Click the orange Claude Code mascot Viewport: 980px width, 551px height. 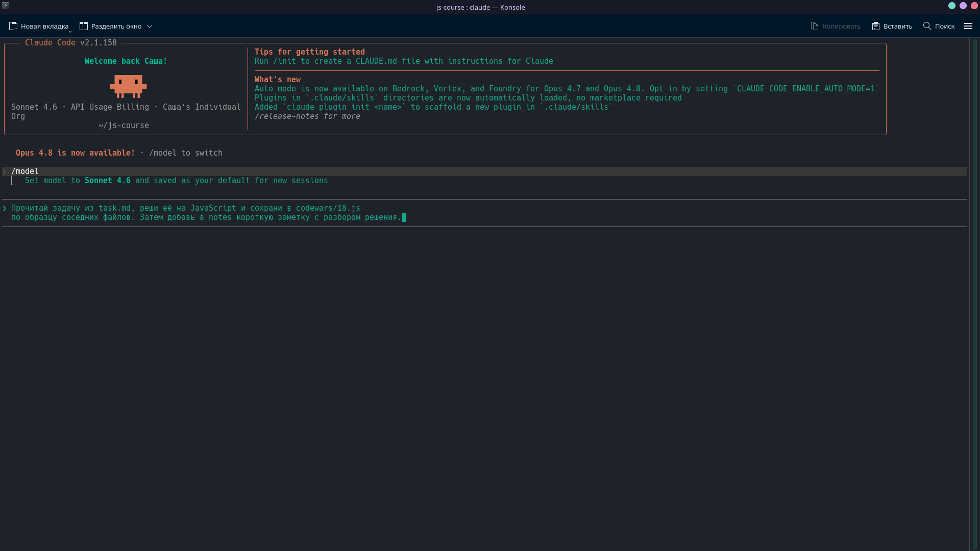coord(128,86)
